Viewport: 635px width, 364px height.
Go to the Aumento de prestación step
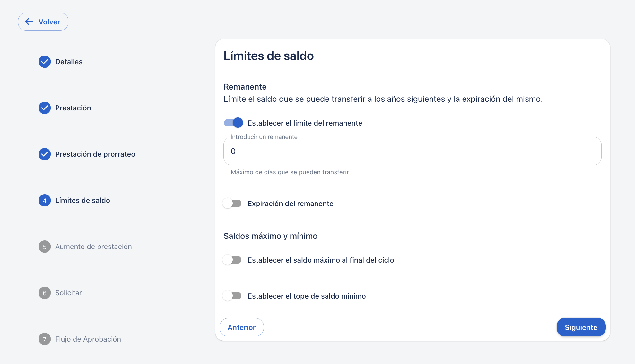93,247
